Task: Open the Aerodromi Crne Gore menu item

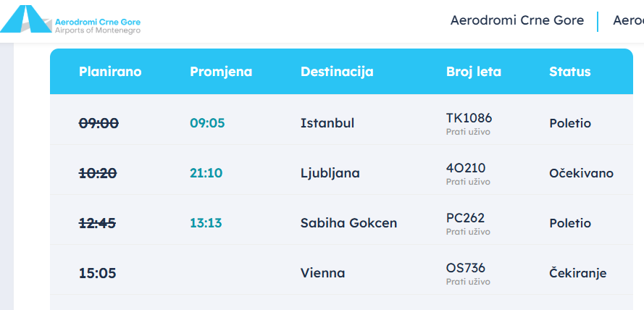Action: coord(517,20)
